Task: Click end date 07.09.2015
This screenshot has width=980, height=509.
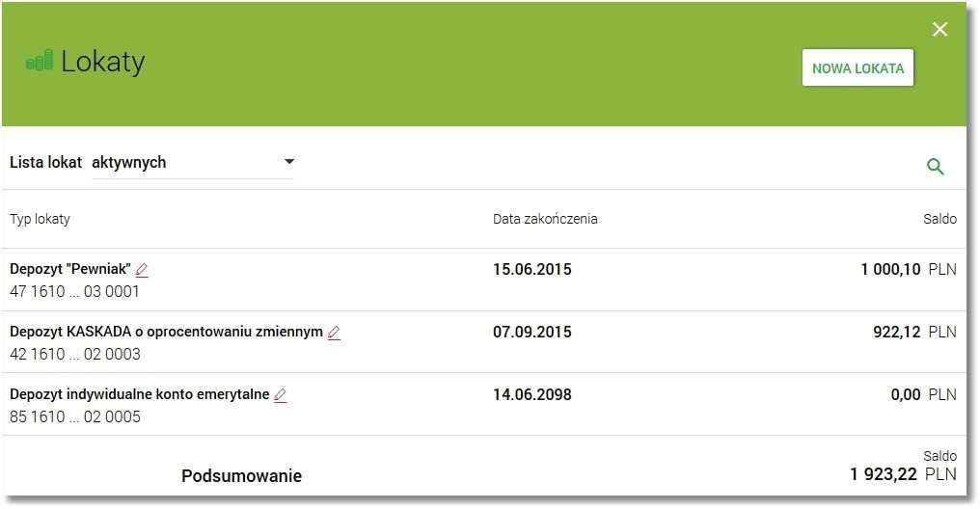Action: pyautogui.click(x=531, y=332)
